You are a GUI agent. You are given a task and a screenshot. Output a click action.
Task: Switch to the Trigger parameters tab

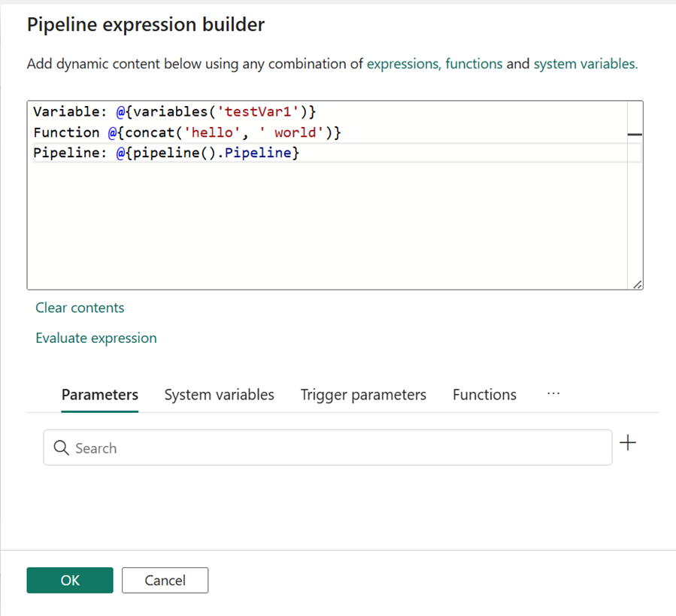(363, 394)
